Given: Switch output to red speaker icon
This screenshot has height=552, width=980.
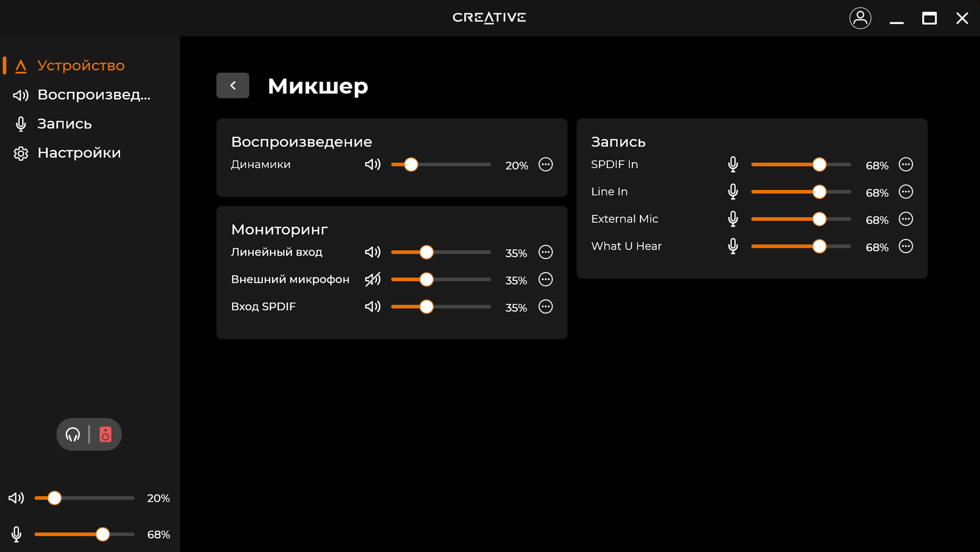Looking at the screenshot, I should coord(105,435).
